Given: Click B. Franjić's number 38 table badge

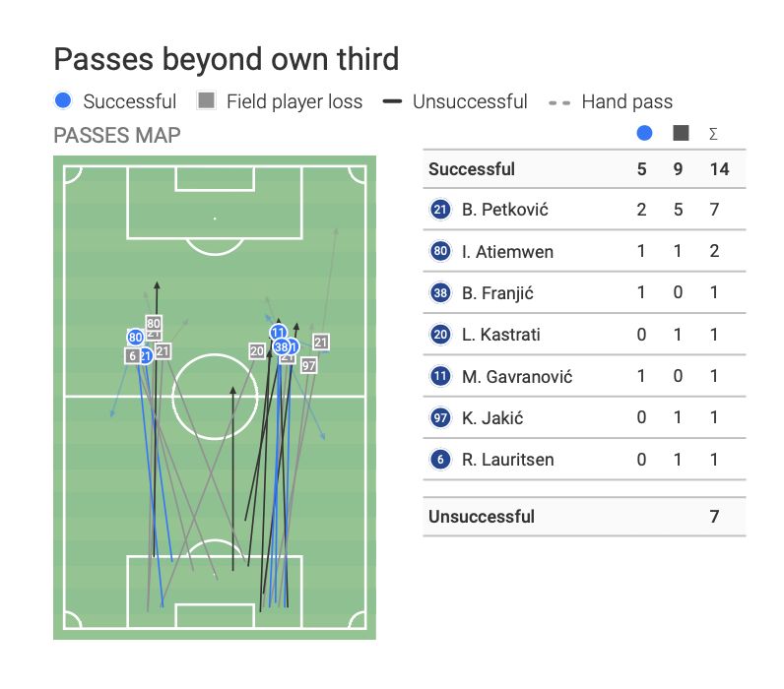Looking at the screenshot, I should 440,292.
